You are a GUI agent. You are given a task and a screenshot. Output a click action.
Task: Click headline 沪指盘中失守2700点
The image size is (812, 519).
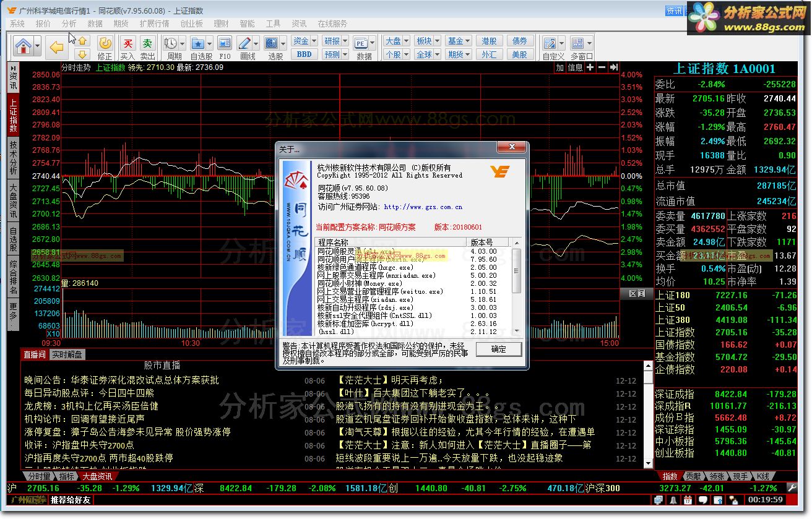(x=79, y=445)
